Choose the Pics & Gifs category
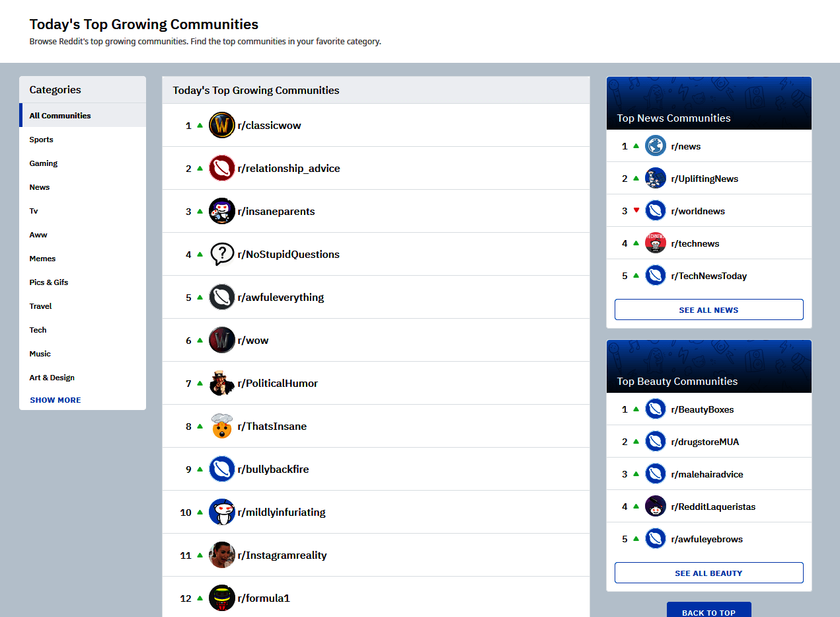The height and width of the screenshot is (617, 840). 49,282
